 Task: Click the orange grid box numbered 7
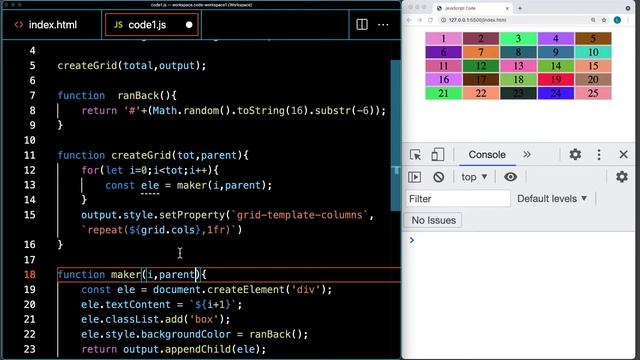click(x=481, y=52)
